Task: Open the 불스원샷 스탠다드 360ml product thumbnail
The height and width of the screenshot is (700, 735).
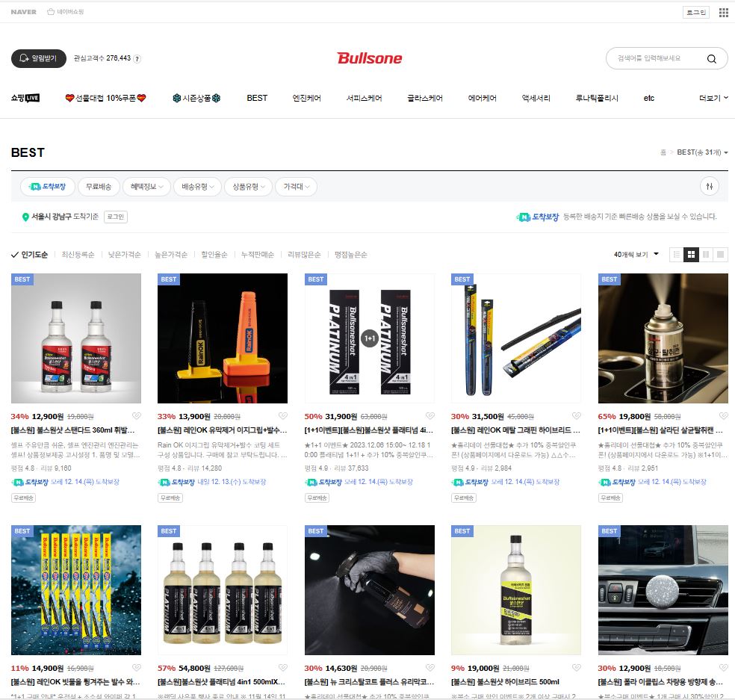Action: point(76,338)
